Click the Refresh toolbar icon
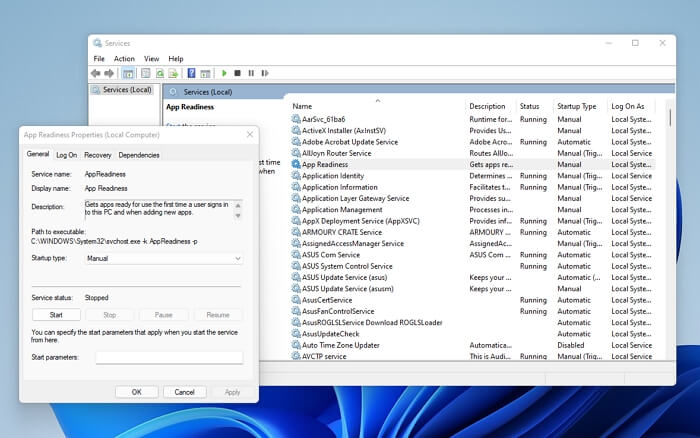Viewport: 700px width, 438px height. 160,73
